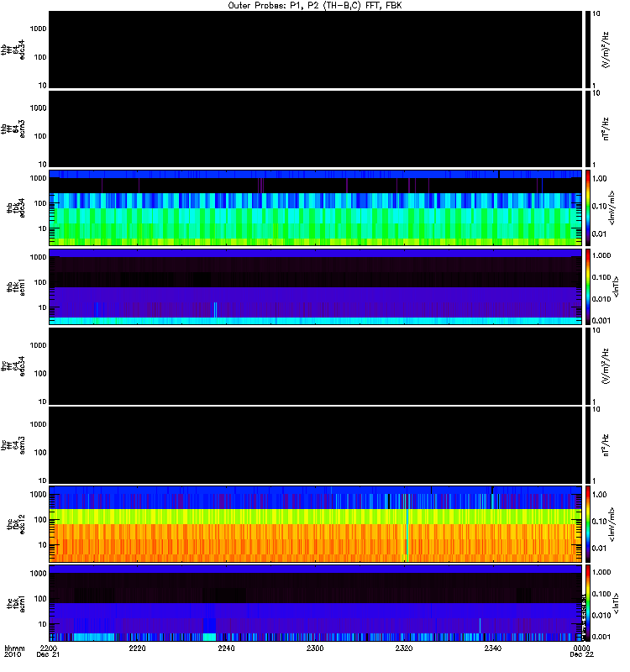Click the '1.00' tick on thb fbk edc34 color bar

[x=599, y=179]
